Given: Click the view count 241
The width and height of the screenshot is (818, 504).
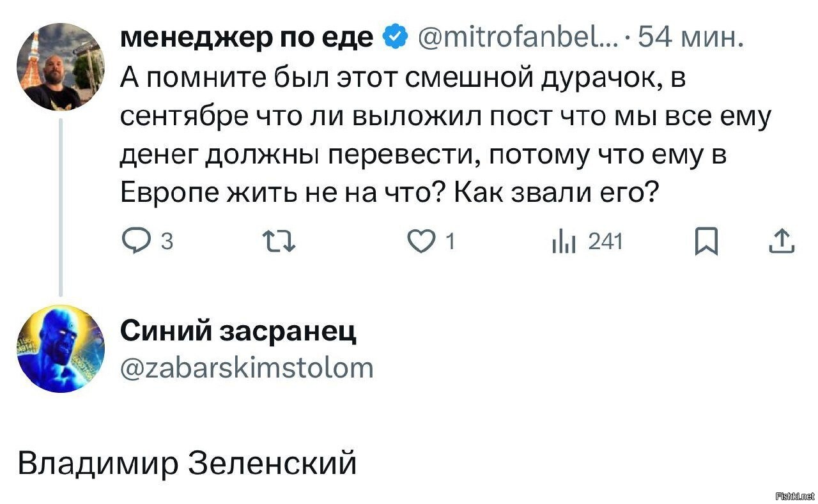Looking at the screenshot, I should pyautogui.click(x=605, y=241).
